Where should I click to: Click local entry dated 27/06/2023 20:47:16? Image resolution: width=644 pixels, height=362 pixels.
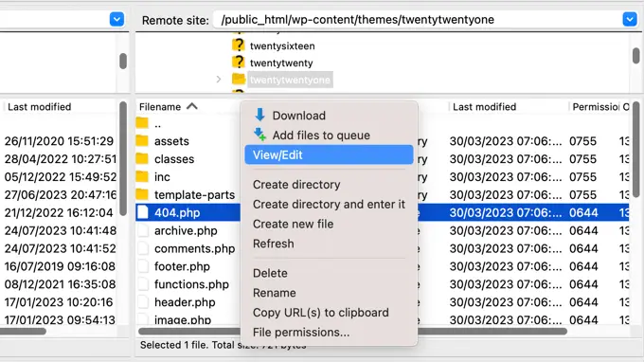tap(61, 195)
